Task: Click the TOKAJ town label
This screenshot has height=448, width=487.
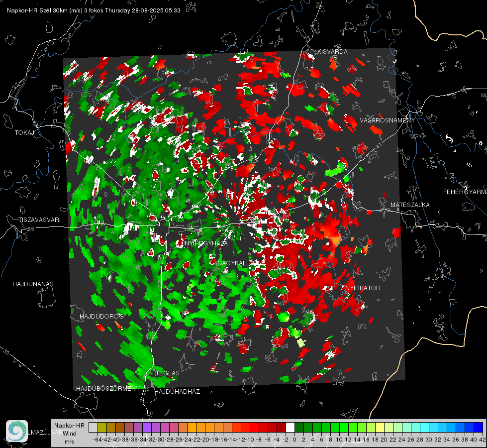Action: coord(24,133)
